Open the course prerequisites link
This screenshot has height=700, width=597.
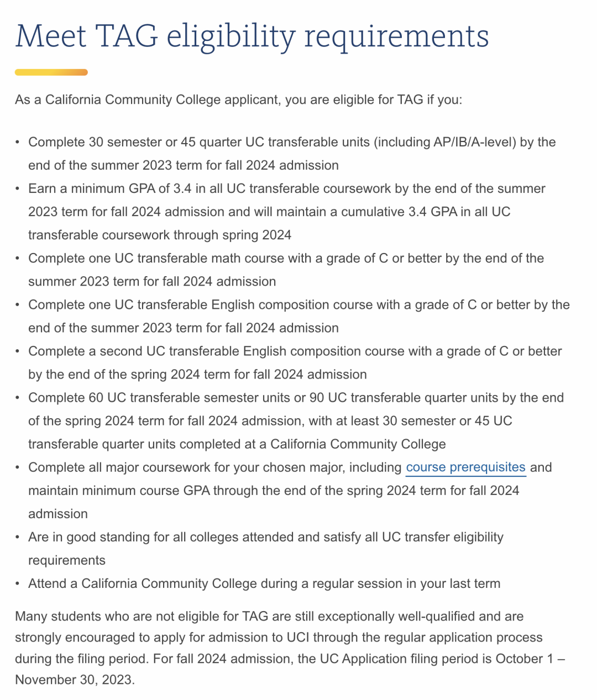pyautogui.click(x=465, y=467)
